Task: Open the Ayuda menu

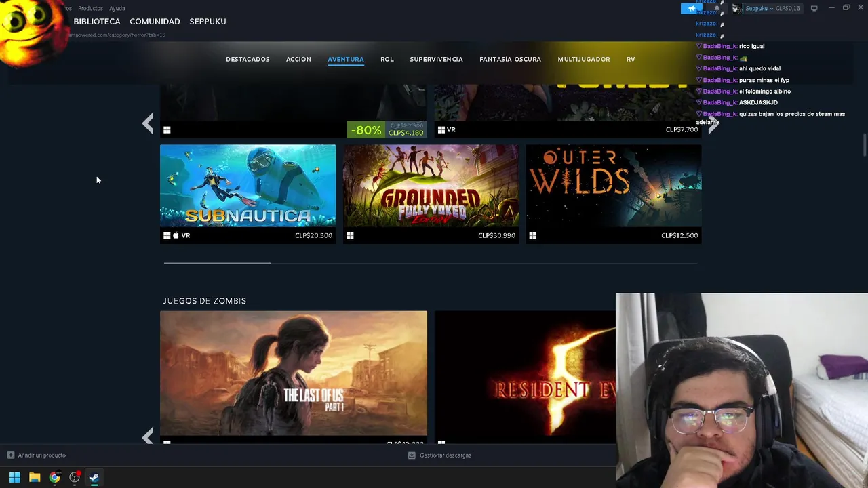Action: [x=117, y=8]
